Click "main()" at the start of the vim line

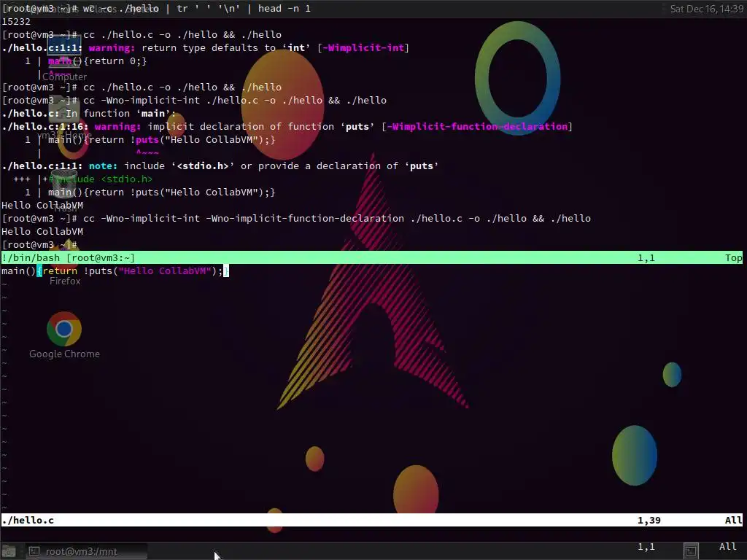point(18,271)
